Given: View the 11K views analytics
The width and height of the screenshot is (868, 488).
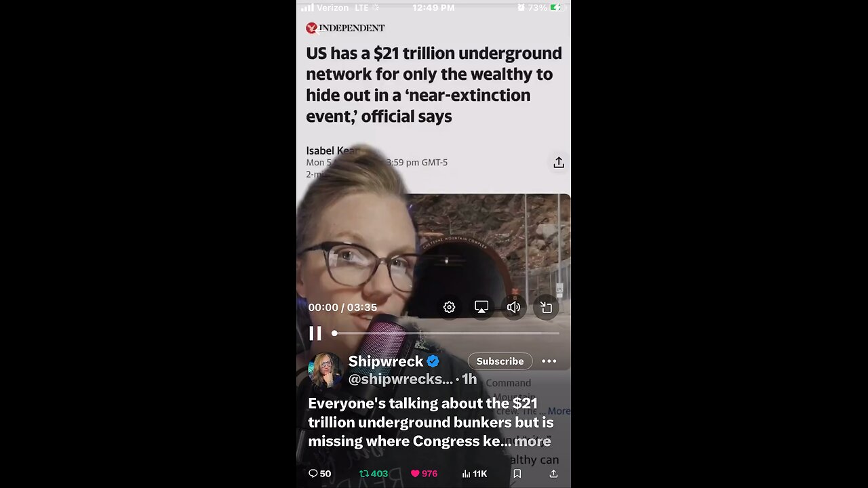Looking at the screenshot, I should [474, 474].
